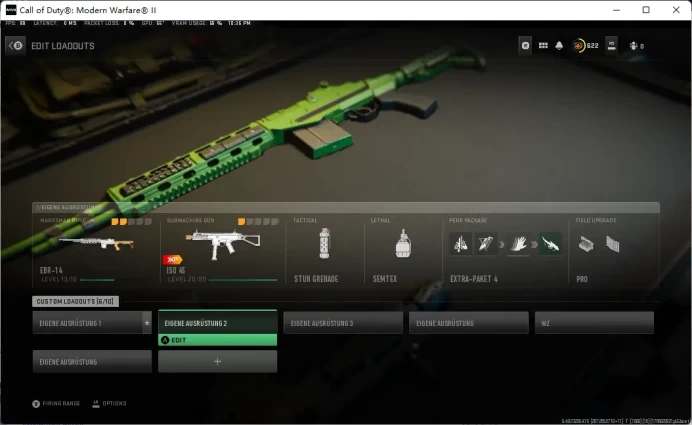
Task: Click the TACTICAL header
Action: coord(305,220)
